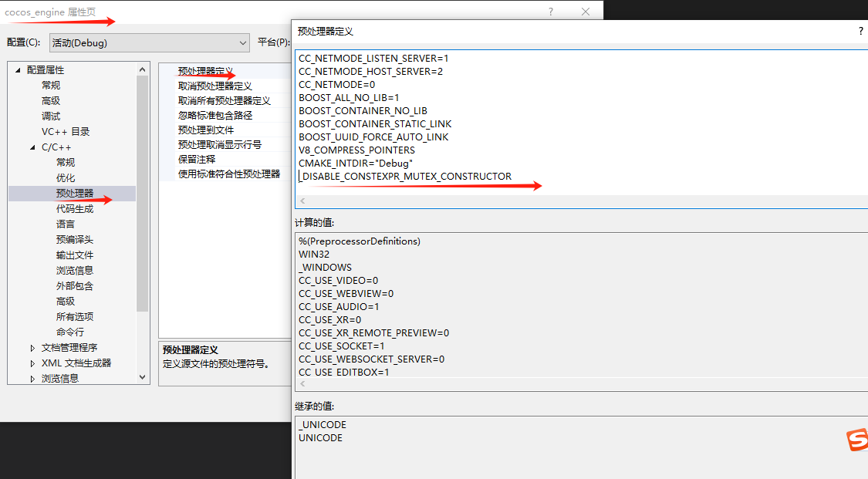
Task: Click help button in cocos_engine property page
Action: coord(551,12)
